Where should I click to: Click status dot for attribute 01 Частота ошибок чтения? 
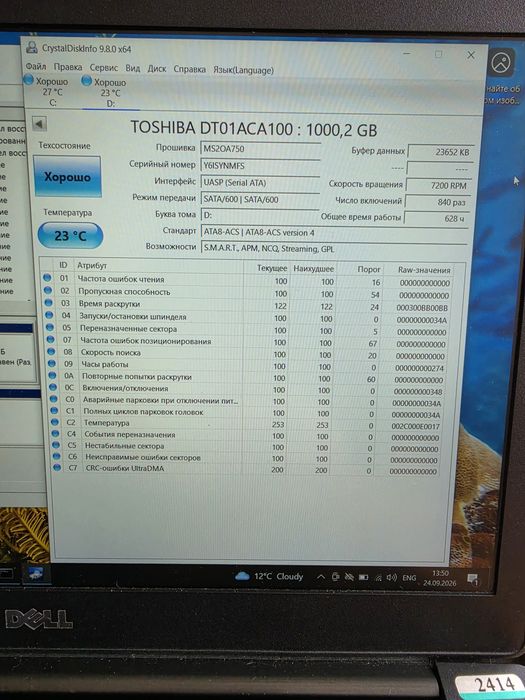point(47,278)
